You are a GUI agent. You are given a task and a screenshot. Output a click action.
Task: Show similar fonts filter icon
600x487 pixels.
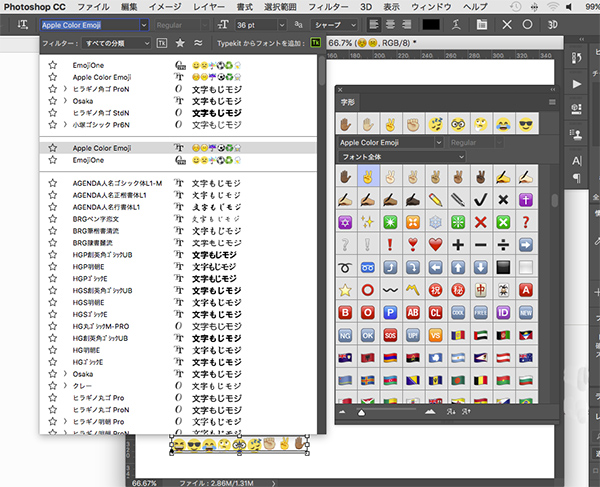pyautogui.click(x=198, y=43)
